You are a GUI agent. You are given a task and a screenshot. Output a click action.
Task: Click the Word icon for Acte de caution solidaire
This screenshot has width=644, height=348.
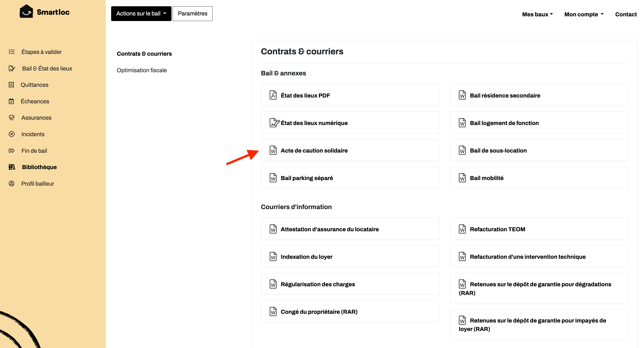tap(273, 150)
